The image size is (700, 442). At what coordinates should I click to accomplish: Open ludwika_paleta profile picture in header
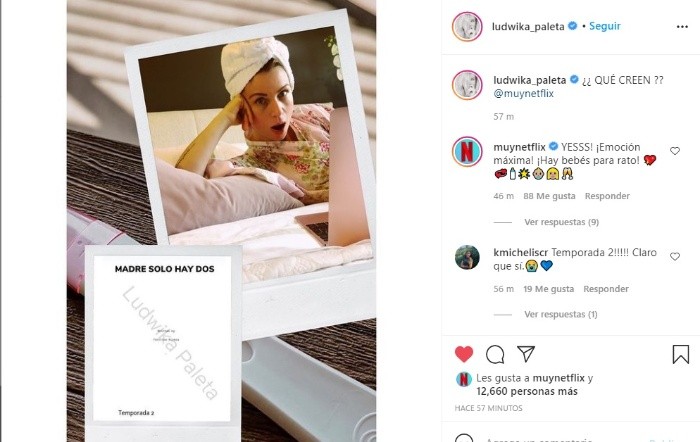pos(467,26)
